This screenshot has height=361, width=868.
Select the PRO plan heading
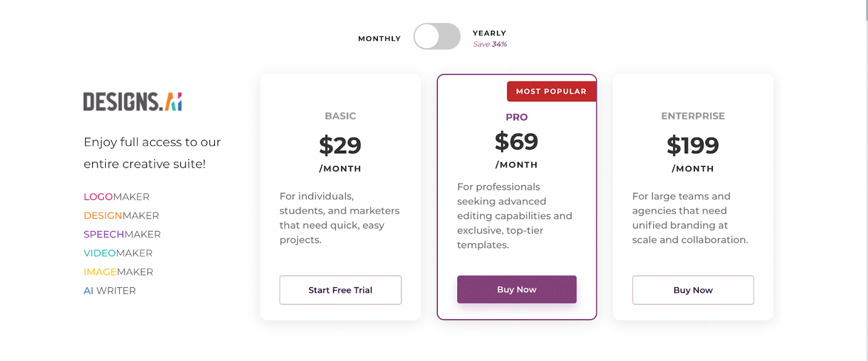516,117
